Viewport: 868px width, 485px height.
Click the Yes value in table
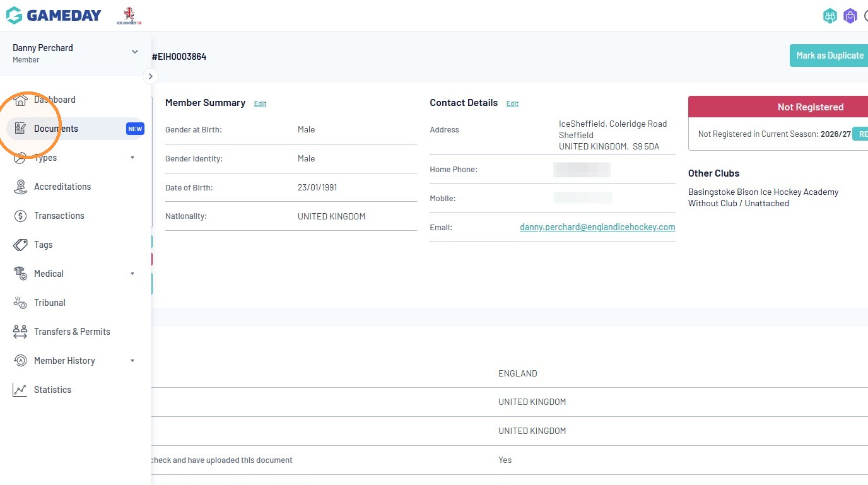[505, 460]
